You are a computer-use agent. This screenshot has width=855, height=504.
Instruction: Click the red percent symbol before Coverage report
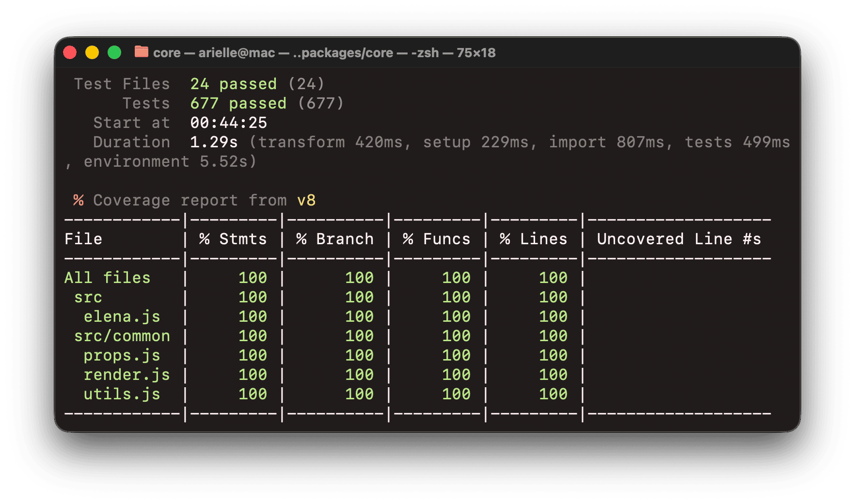click(x=79, y=200)
